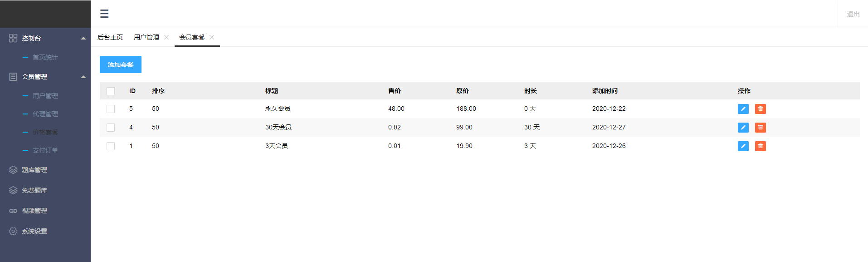Edit the 30天会员 package

point(743,128)
